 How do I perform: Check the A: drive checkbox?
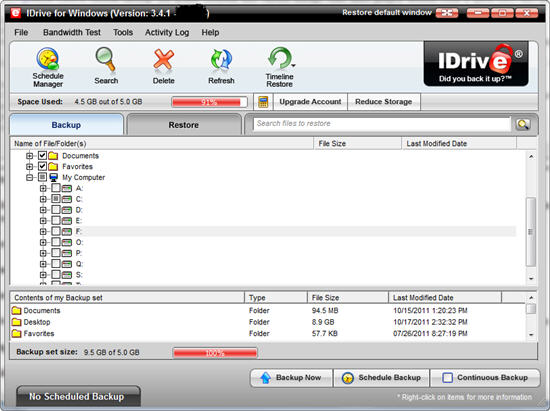pos(56,188)
